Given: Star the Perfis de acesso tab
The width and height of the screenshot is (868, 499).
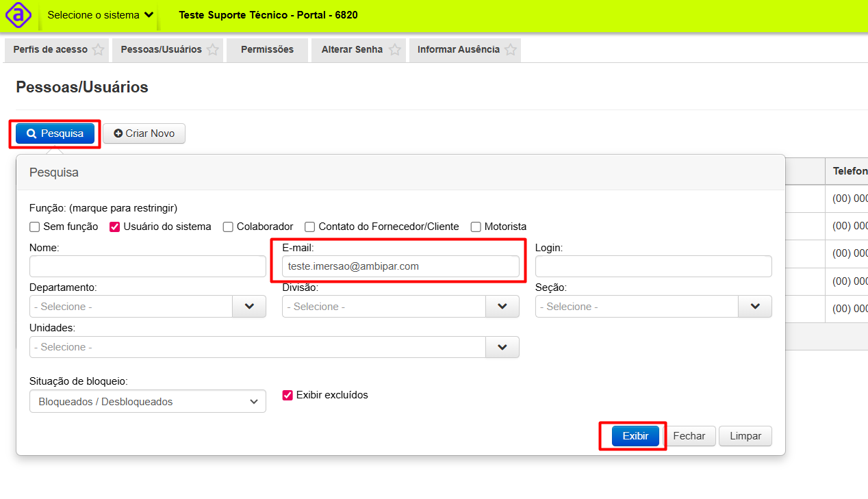Looking at the screenshot, I should [99, 50].
